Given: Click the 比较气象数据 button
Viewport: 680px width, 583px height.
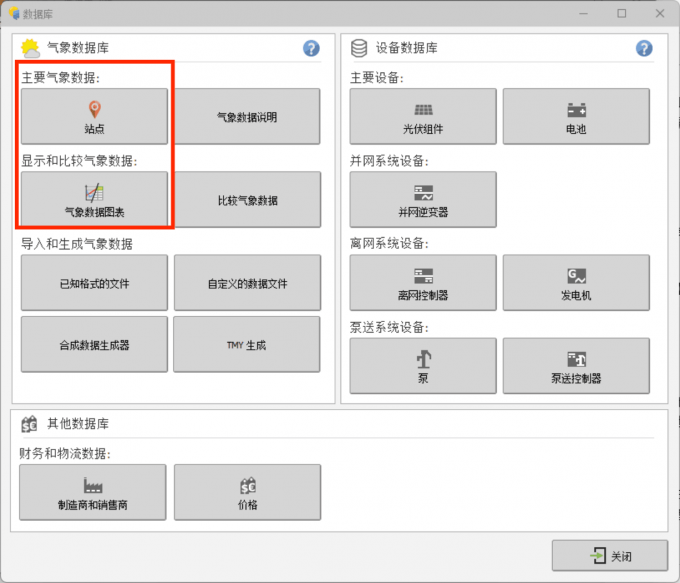Looking at the screenshot, I should pyautogui.click(x=247, y=200).
